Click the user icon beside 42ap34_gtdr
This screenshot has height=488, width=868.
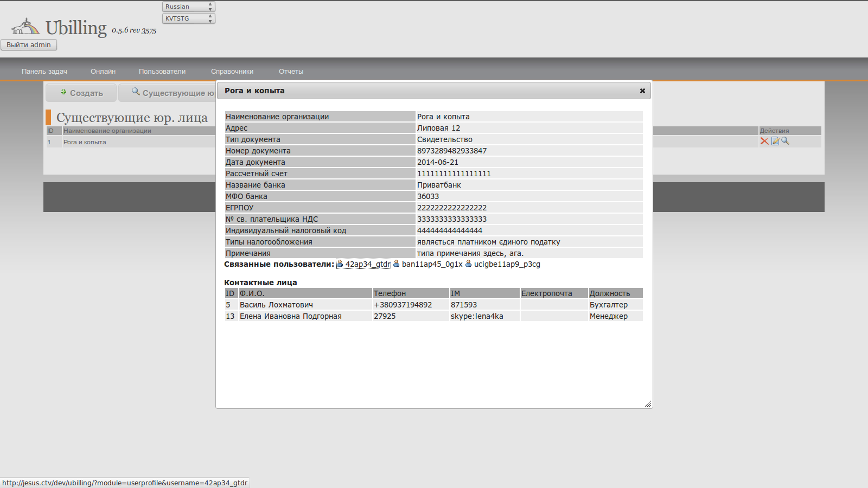[x=340, y=264]
